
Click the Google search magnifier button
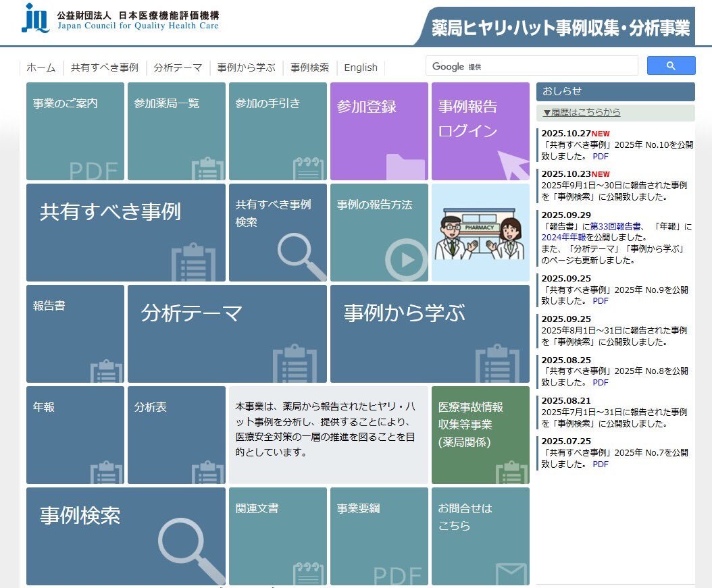pos(671,65)
